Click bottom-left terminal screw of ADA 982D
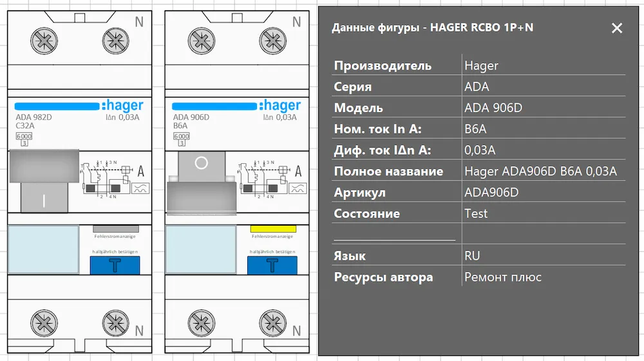 point(44,323)
